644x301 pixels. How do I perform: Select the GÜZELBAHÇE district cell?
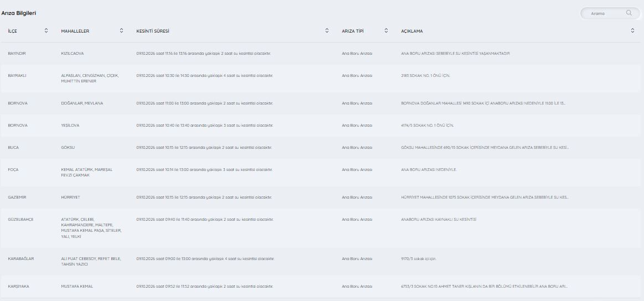point(20,219)
